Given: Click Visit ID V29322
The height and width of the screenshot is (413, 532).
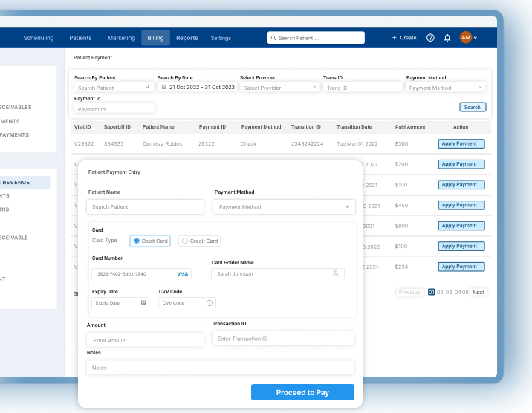Looking at the screenshot, I should coord(84,144).
